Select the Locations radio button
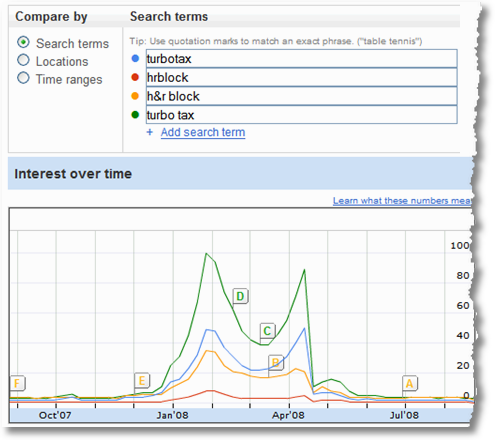 23,60
